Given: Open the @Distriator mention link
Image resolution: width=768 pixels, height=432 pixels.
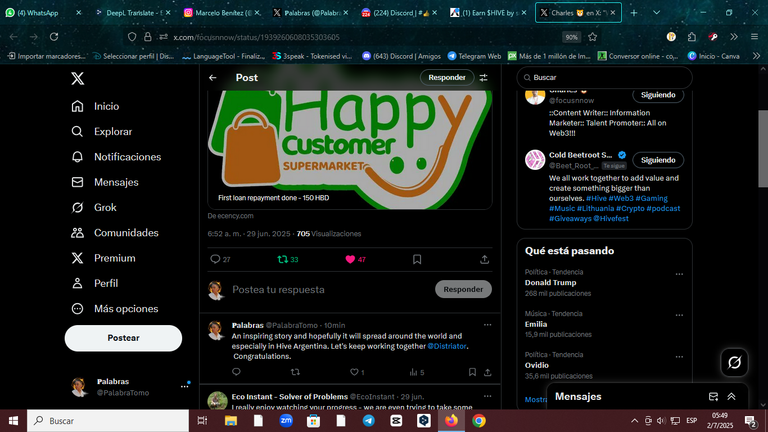Looking at the screenshot, I should click(x=447, y=346).
